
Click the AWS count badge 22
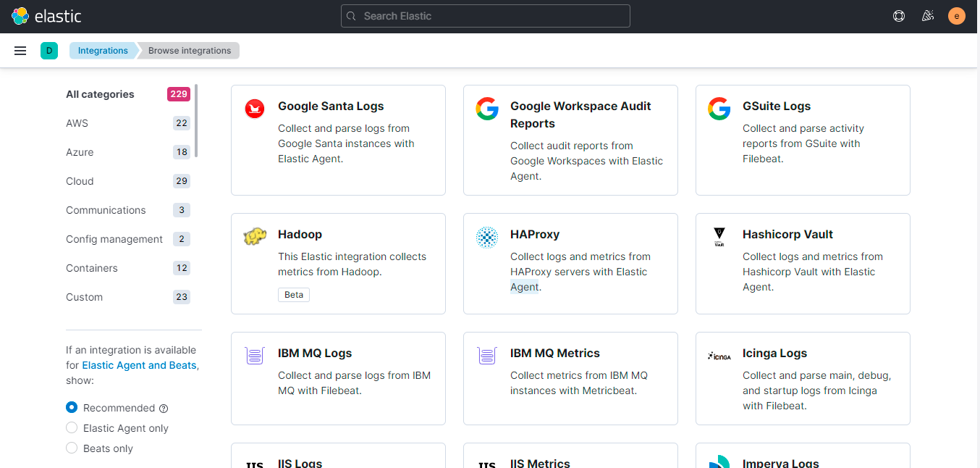click(182, 123)
